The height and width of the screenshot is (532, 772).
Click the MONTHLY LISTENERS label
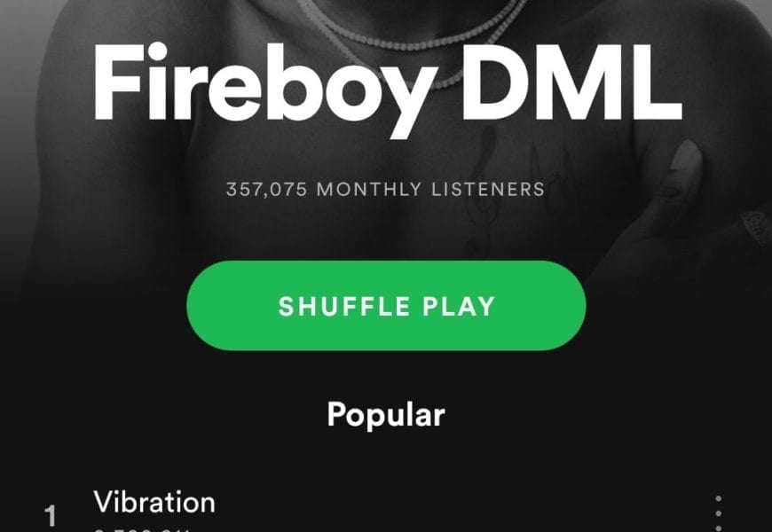coord(430,190)
